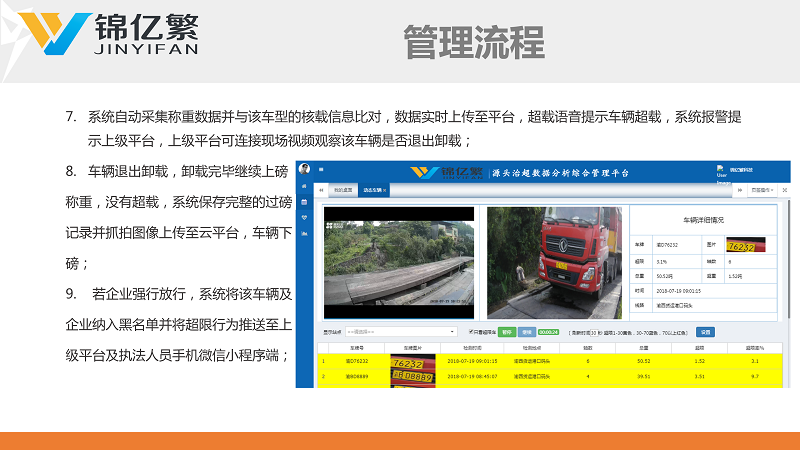The height and width of the screenshot is (450, 800).
Task: Toggle the 只看超限车 checkbox
Action: tap(472, 331)
